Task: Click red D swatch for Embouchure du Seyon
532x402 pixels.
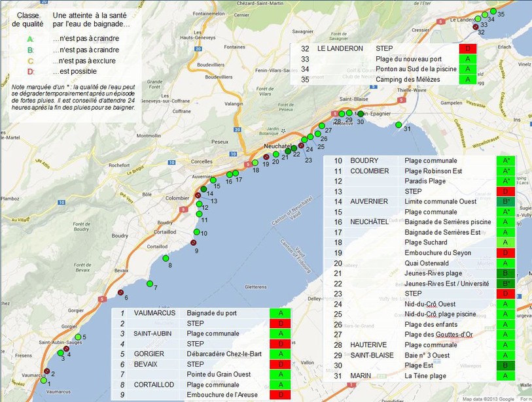Action: (506, 252)
